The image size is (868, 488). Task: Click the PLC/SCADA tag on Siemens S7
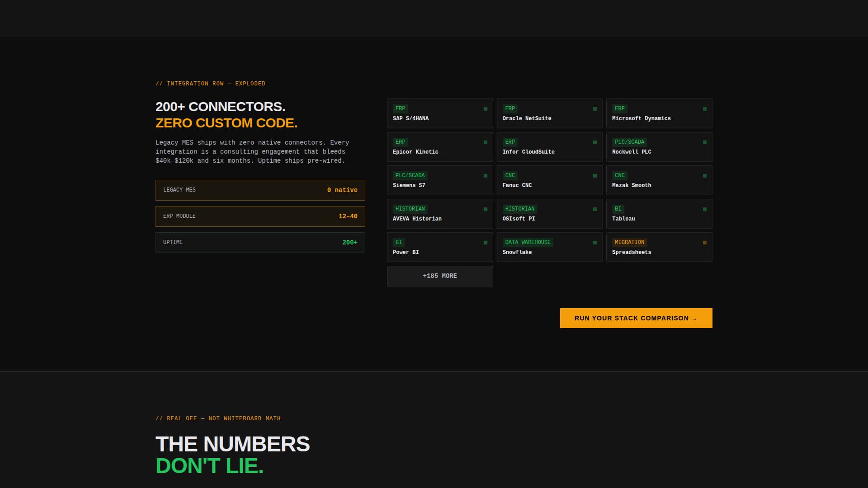(x=410, y=175)
